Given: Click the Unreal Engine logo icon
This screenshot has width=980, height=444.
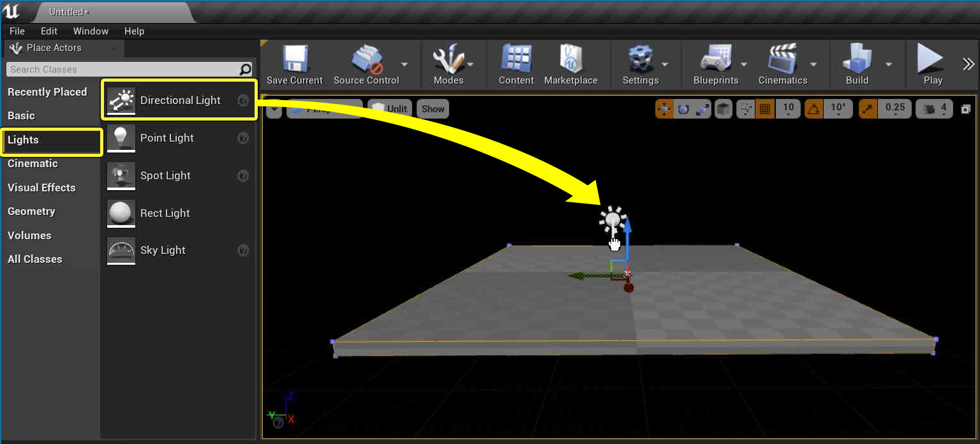Looking at the screenshot, I should pyautogui.click(x=11, y=11).
